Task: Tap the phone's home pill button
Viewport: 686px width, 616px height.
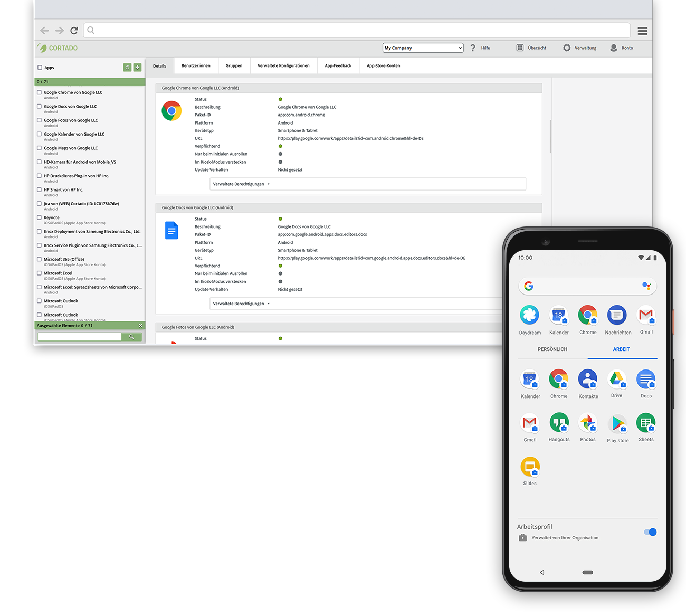Action: [x=588, y=572]
